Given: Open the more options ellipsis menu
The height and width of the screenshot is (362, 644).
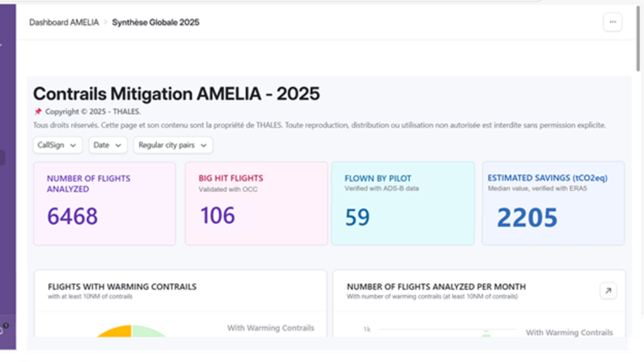Looking at the screenshot, I should [x=613, y=21].
